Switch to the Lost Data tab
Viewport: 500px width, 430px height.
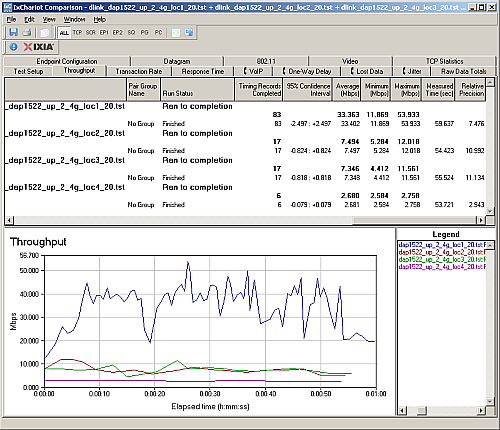pyautogui.click(x=367, y=71)
